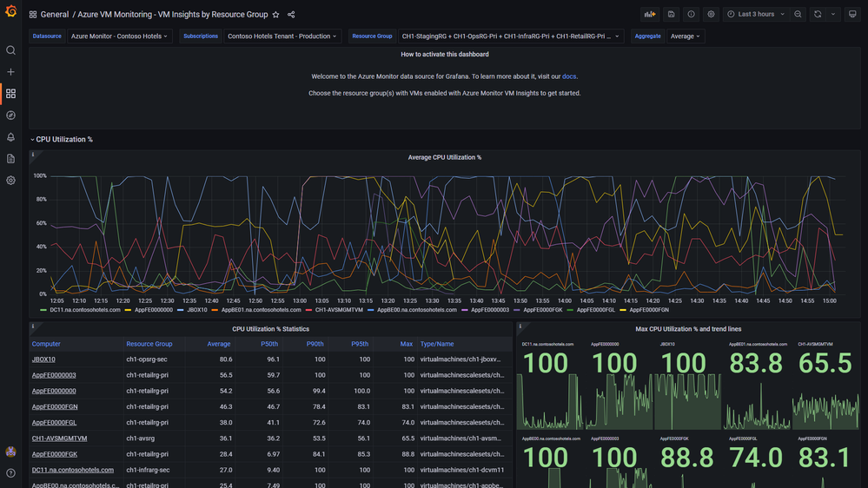Click the Create plus icon in sidebar
Image resolution: width=868 pixels, height=488 pixels.
10,72
